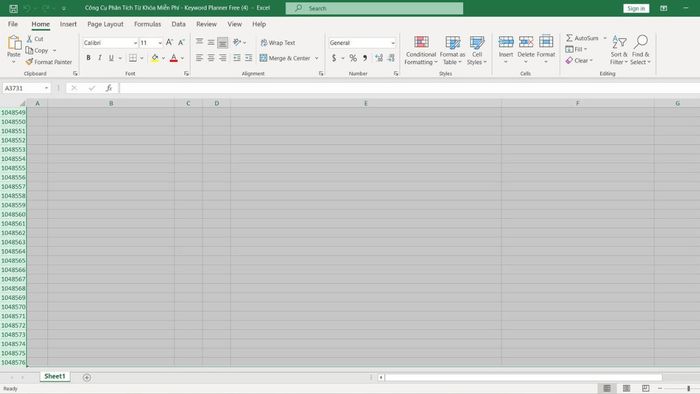
Task: Click the Sign in button
Action: (x=636, y=8)
